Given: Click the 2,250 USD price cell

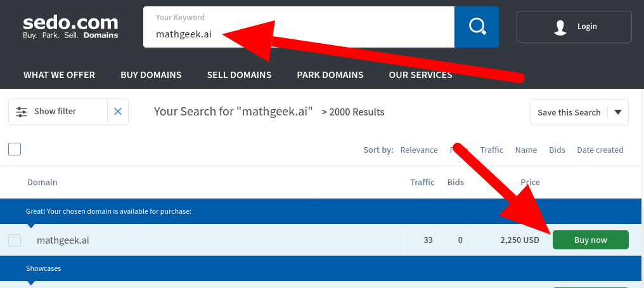Looking at the screenshot, I should pyautogui.click(x=520, y=240).
